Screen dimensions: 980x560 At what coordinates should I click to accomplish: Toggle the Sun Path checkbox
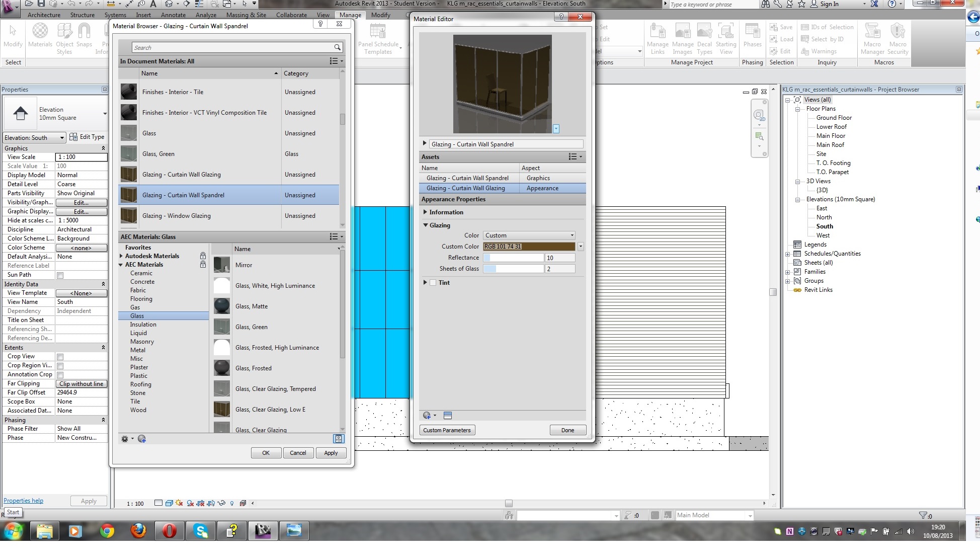coord(60,275)
